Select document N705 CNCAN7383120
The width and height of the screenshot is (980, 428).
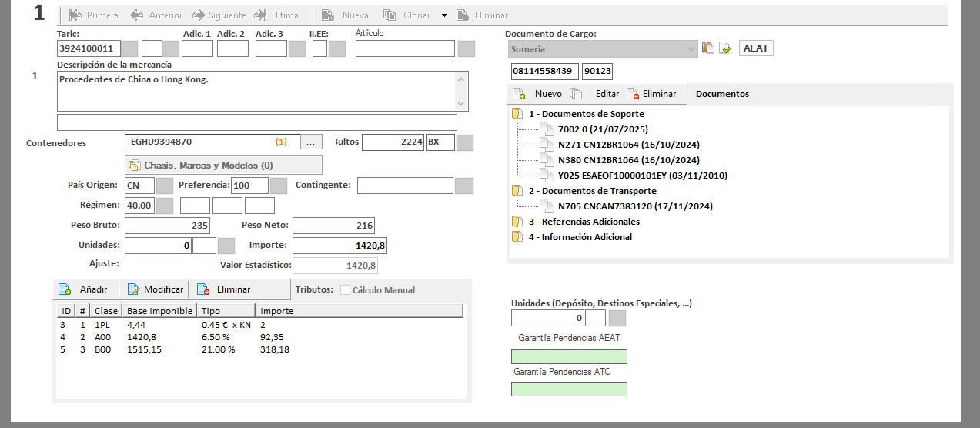tap(634, 206)
